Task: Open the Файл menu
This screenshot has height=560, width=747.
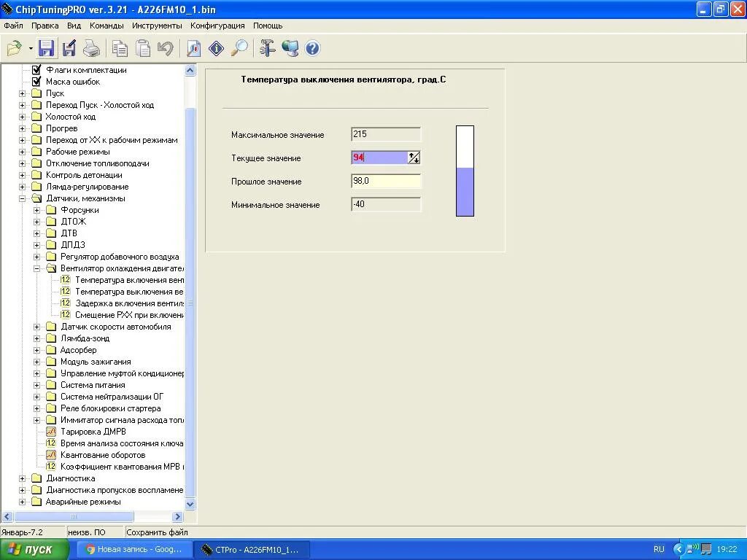Action: (x=13, y=26)
